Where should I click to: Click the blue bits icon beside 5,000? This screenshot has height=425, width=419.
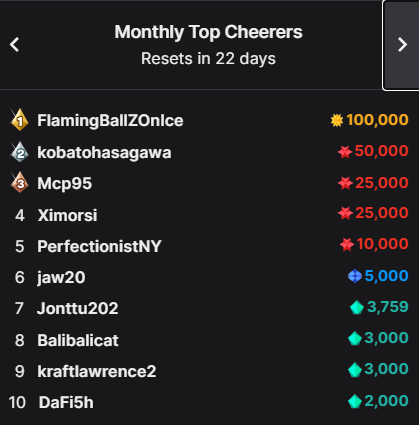pyautogui.click(x=355, y=276)
